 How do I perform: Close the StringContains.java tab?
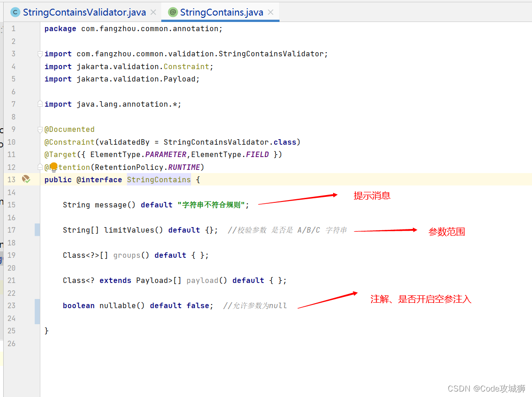(270, 12)
